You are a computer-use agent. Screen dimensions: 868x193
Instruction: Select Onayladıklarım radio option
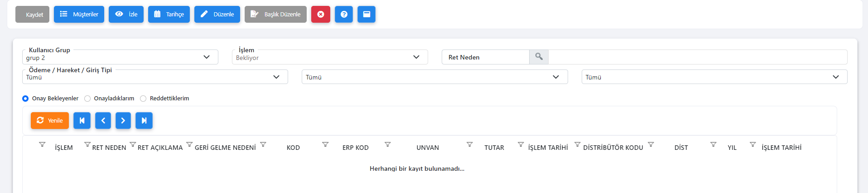tap(87, 99)
